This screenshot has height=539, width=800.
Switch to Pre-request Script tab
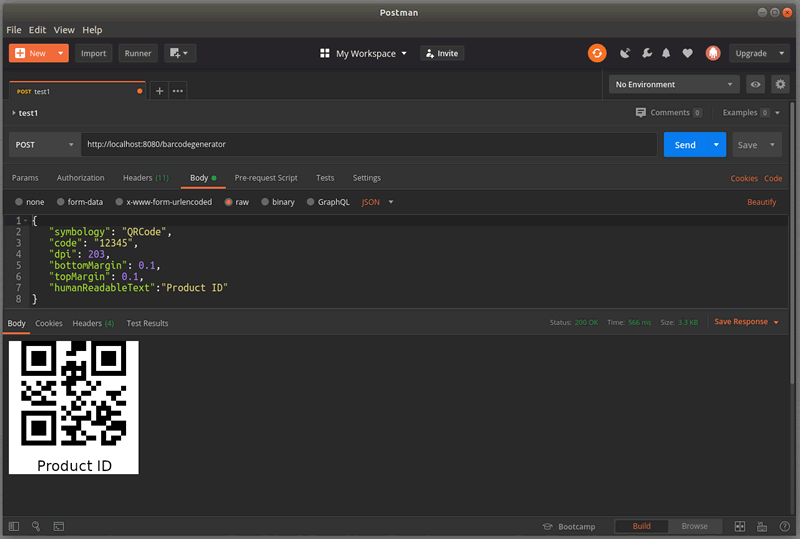[x=266, y=178]
